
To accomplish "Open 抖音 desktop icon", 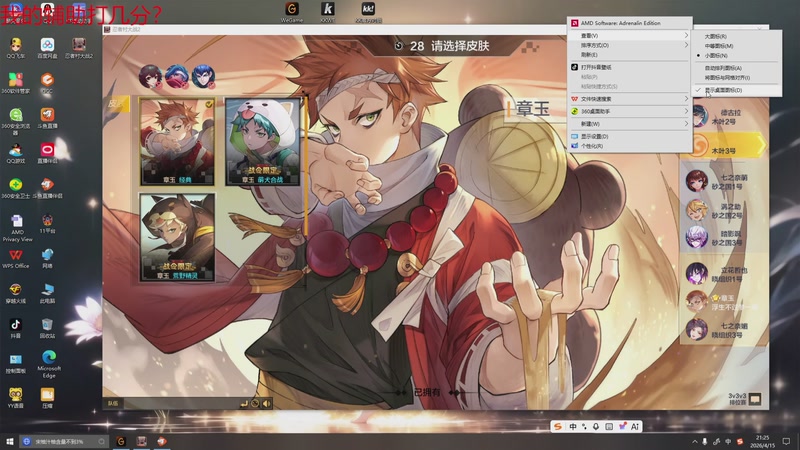I will coord(16,329).
